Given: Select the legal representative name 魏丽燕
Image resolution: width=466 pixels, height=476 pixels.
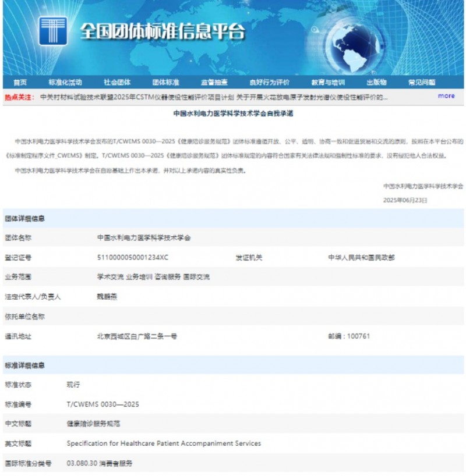Looking at the screenshot, I should (107, 297).
